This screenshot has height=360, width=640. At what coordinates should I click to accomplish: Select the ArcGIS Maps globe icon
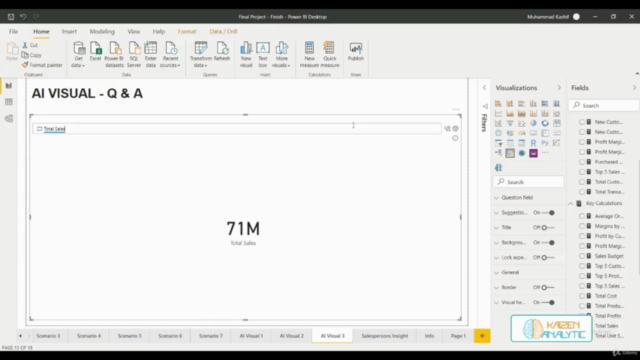[x=522, y=153]
